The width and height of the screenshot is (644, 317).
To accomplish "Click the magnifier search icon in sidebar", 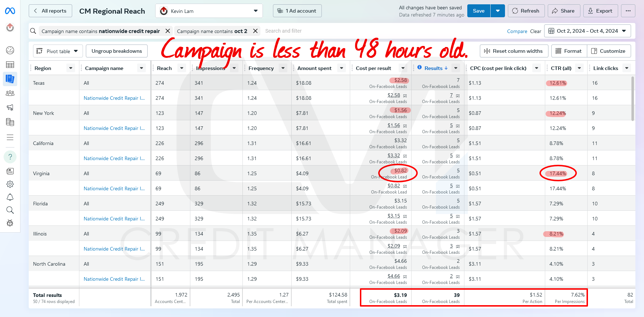I will click(x=10, y=210).
